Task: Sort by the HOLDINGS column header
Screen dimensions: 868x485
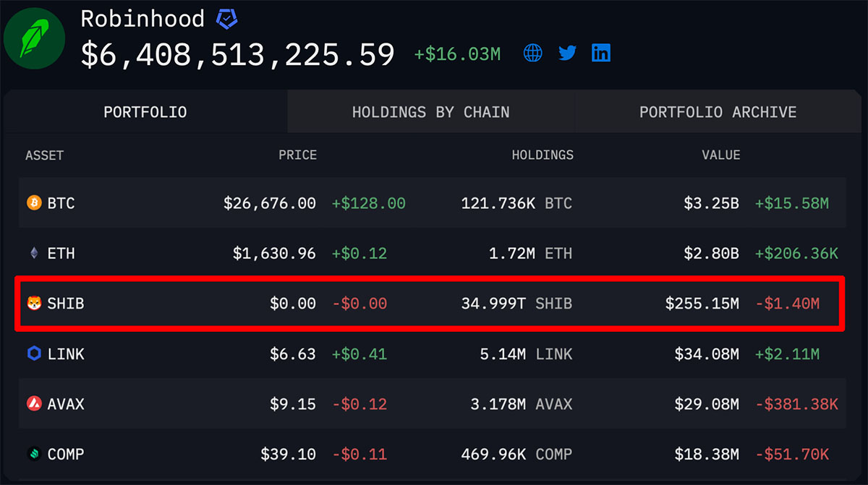Action: tap(542, 155)
